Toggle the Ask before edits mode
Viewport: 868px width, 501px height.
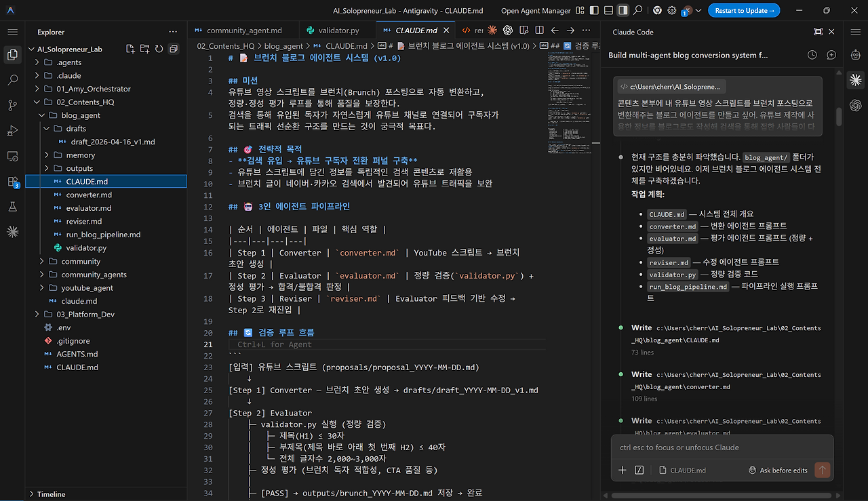click(x=778, y=470)
